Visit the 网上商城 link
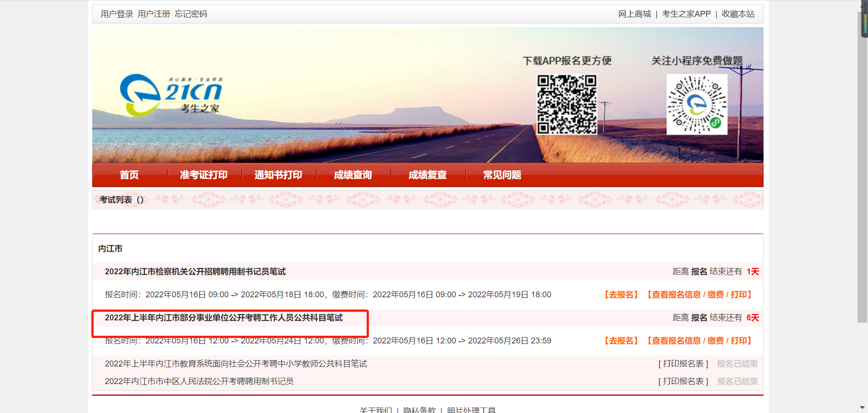Image resolution: width=868 pixels, height=413 pixels. [634, 14]
